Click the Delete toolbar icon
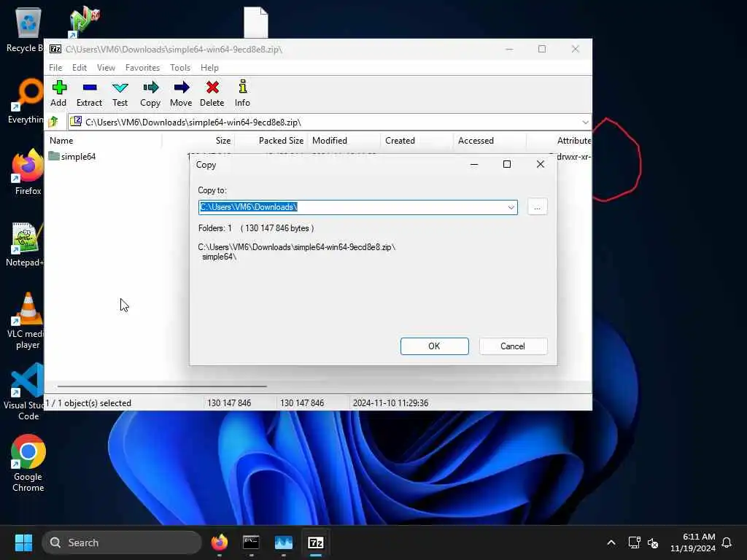 tap(212, 87)
